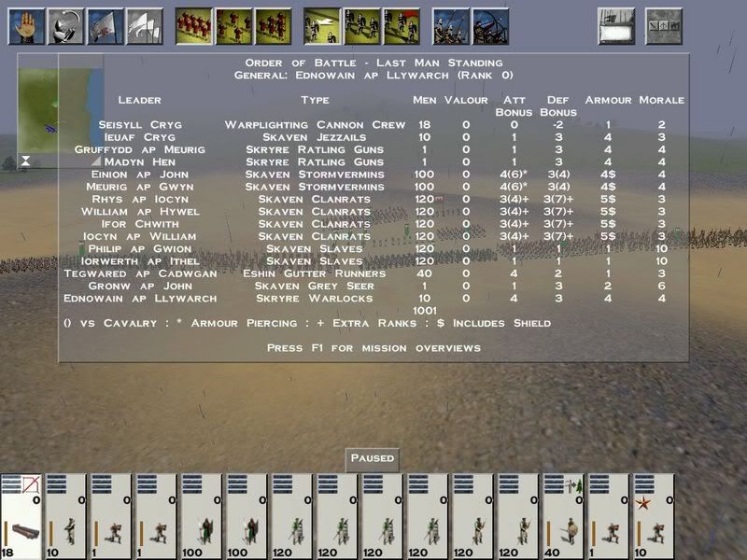Click the Type column header
The height and width of the screenshot is (560, 747).
[x=315, y=101]
